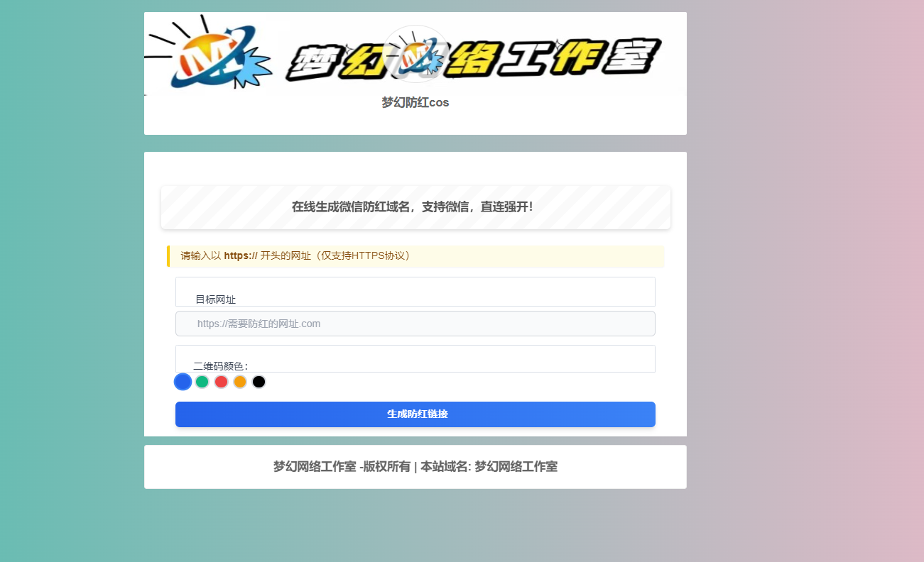Screen dimensions: 924x562
Task: Select the red QR code color swatch
Action: 221,381
